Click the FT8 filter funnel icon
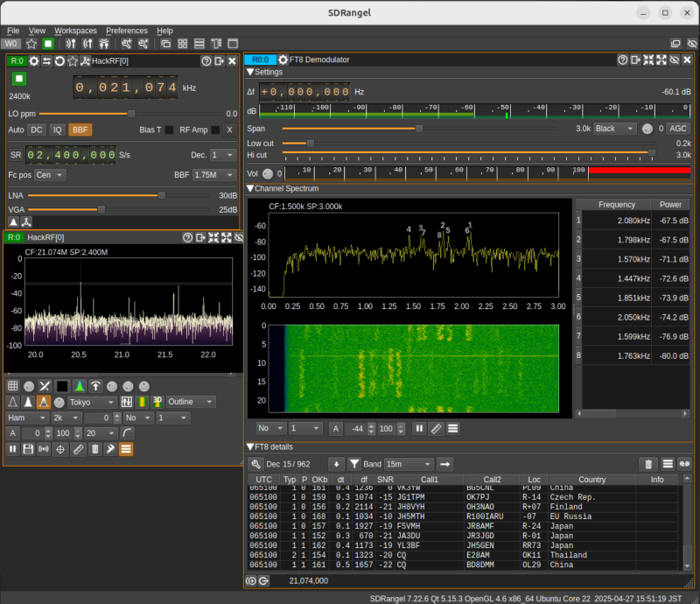Screen dimensions: 700x604 (354, 463)
